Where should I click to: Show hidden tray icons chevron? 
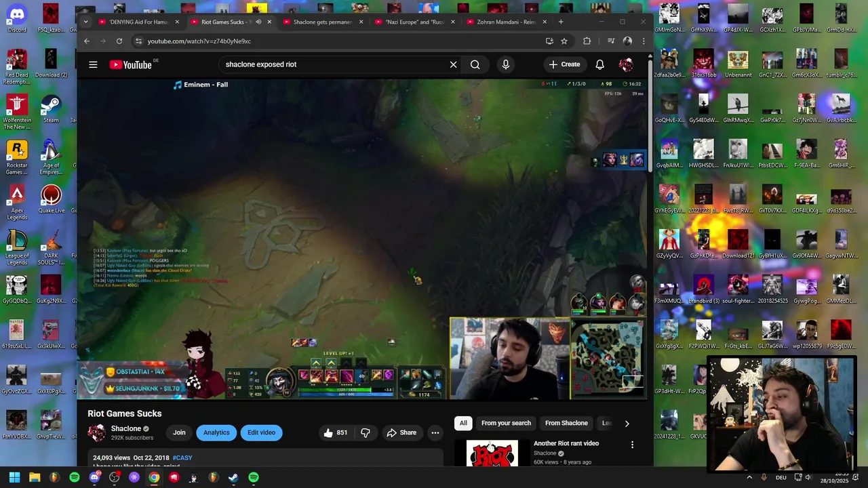pyautogui.click(x=749, y=477)
